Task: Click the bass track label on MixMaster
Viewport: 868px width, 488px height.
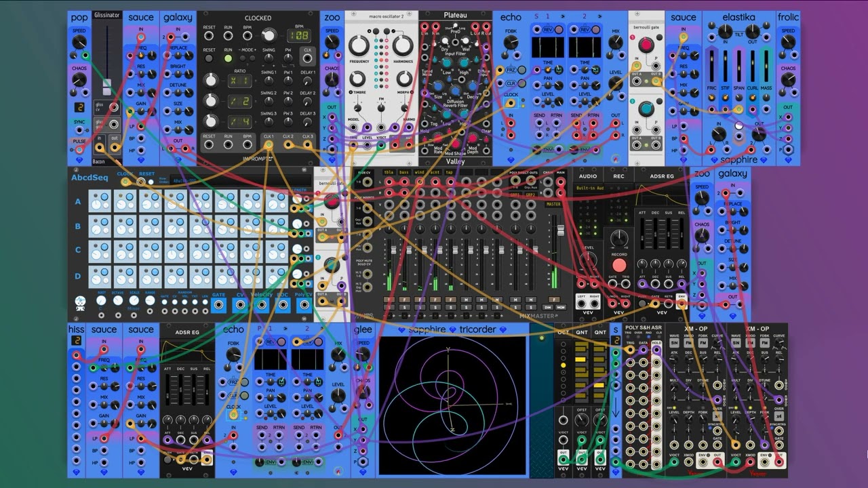Action: (x=404, y=172)
